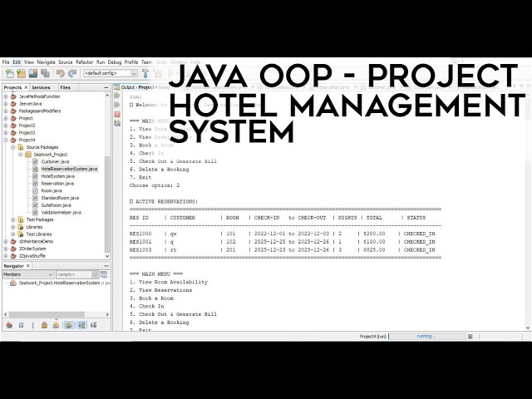Image resolution: width=532 pixels, height=399 pixels.
Task: Click the running progress bar in status bar
Action: click(x=426, y=336)
